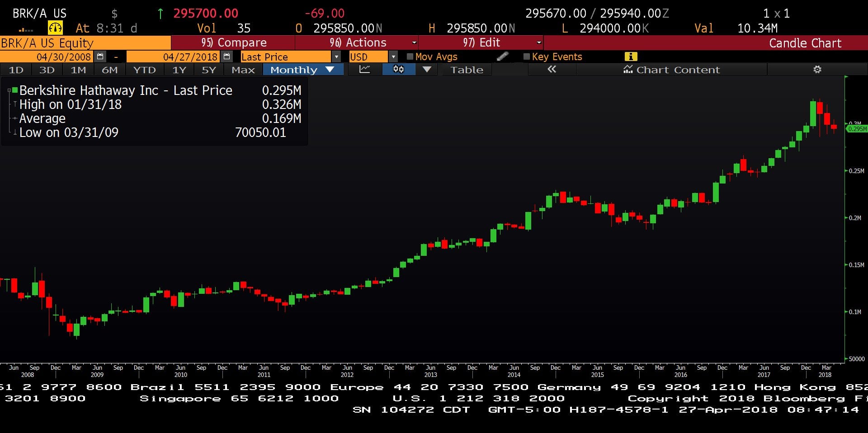Select the 3D range tab

click(x=47, y=70)
